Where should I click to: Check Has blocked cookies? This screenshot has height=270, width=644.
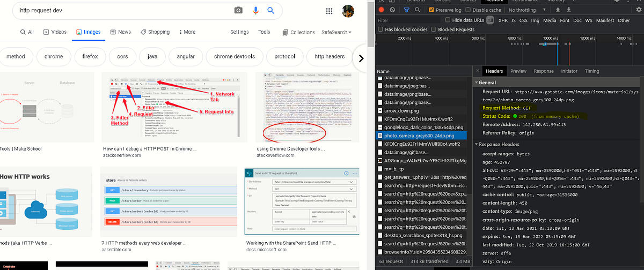(380, 29)
